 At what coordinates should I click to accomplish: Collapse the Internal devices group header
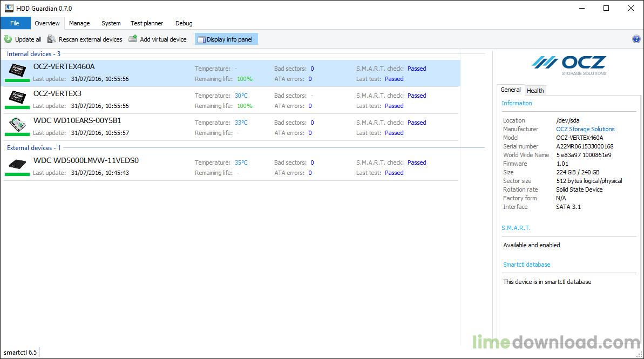[33, 54]
